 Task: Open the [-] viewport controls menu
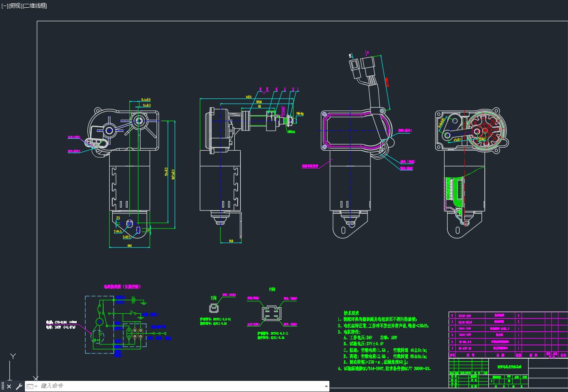tap(5, 6)
